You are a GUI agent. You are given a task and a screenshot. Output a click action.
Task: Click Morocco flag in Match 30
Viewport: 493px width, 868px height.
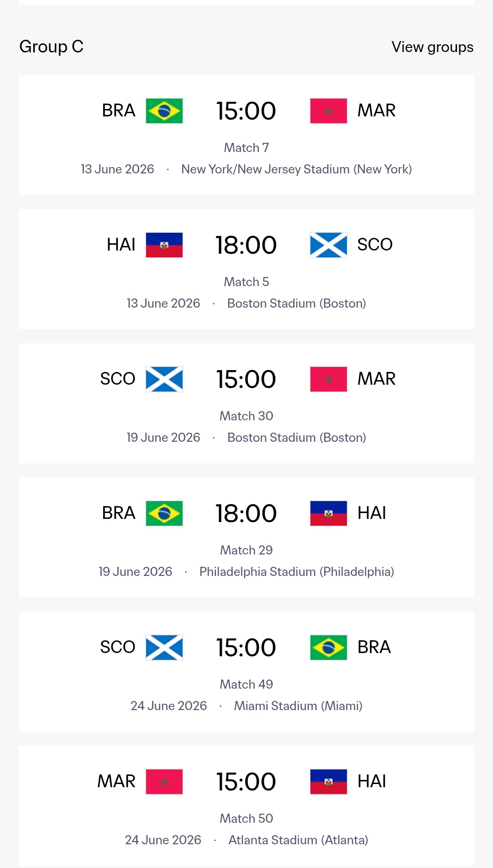pos(328,379)
